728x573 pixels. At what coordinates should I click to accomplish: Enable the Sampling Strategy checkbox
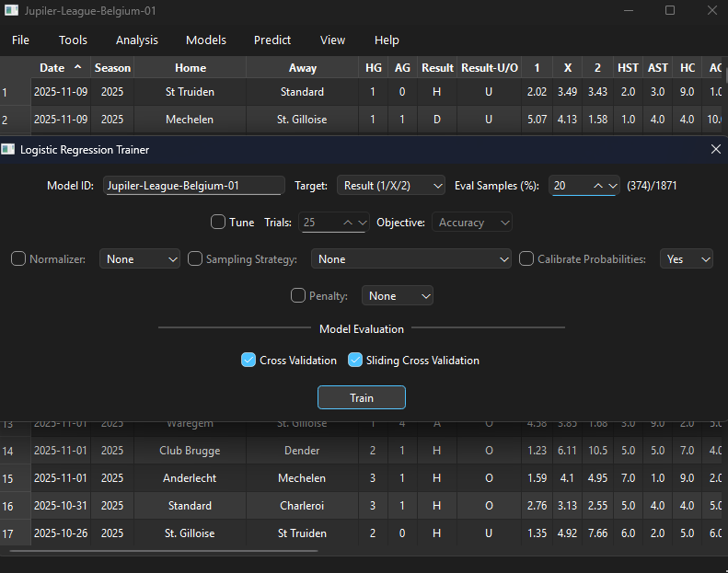(195, 258)
